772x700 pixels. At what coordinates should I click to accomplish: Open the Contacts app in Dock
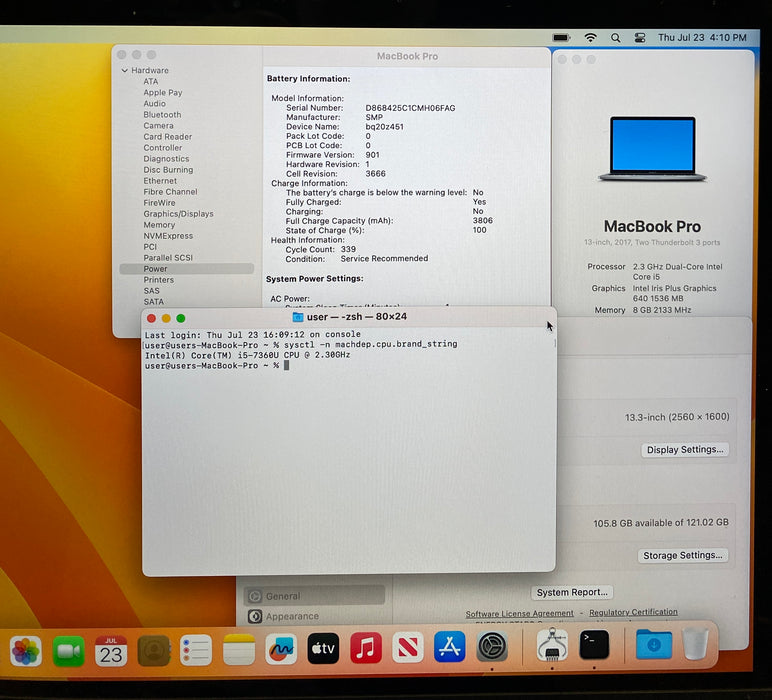click(x=154, y=650)
